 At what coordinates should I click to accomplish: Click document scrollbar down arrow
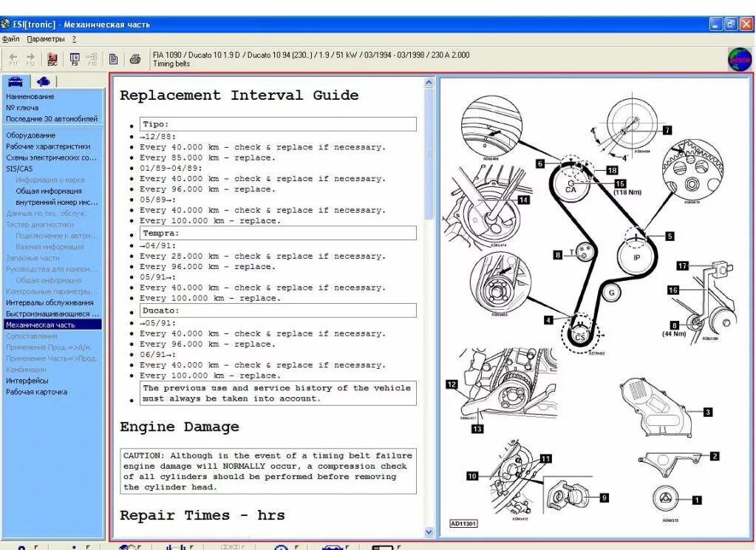429,532
